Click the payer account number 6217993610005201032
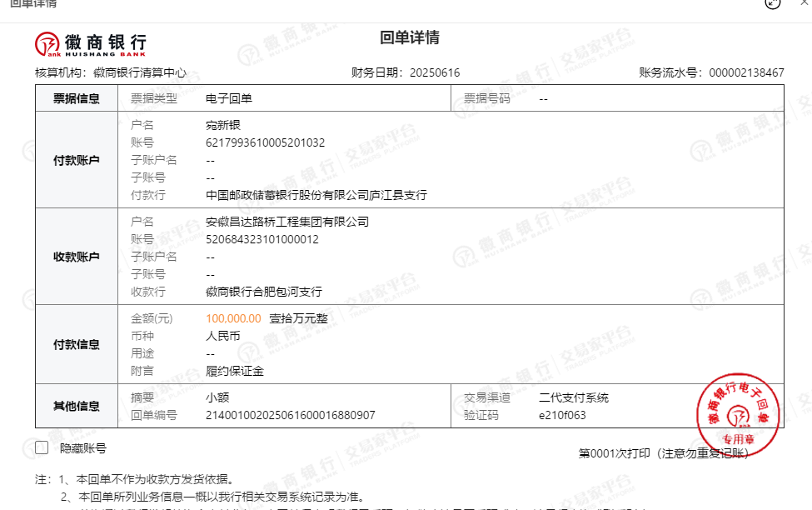Image resolution: width=812 pixels, height=510 pixels. 265,142
